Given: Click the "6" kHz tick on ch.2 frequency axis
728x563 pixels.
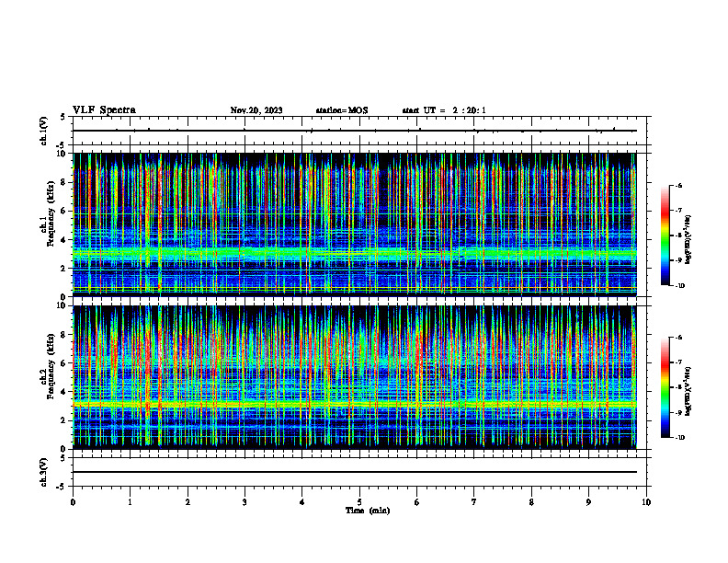Looking at the screenshot, I should (x=64, y=363).
